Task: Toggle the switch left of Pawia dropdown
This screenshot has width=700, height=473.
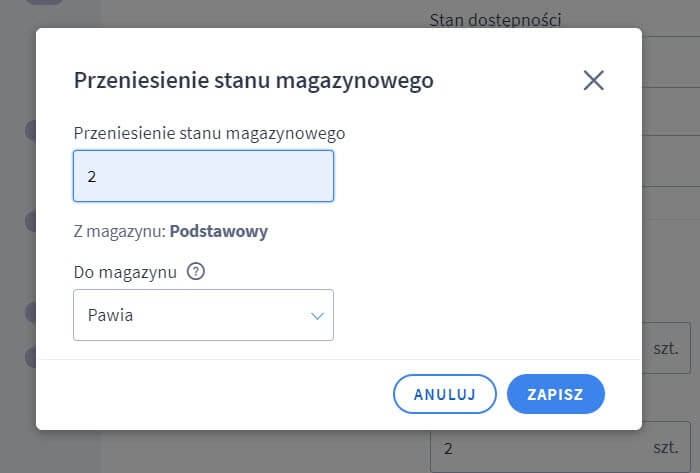Action: (x=30, y=312)
